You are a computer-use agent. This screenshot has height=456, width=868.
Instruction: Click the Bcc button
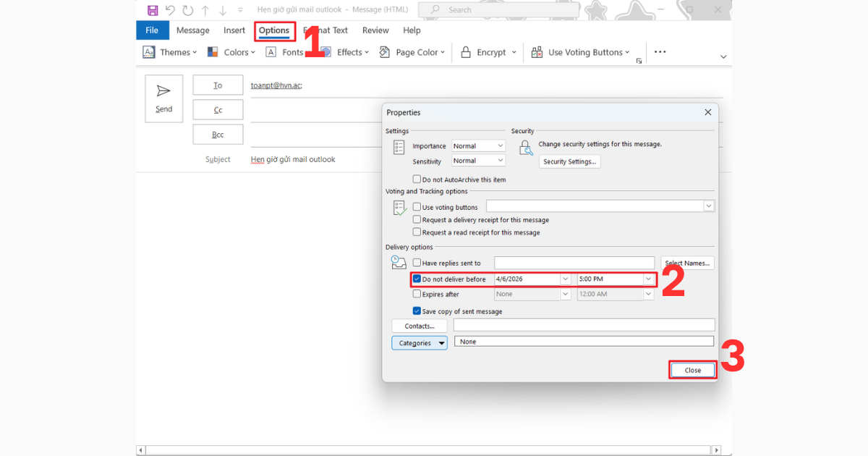(x=218, y=135)
